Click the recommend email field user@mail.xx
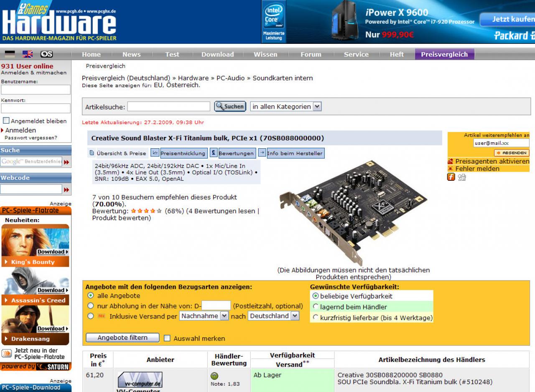535x392 pixels. 501,143
